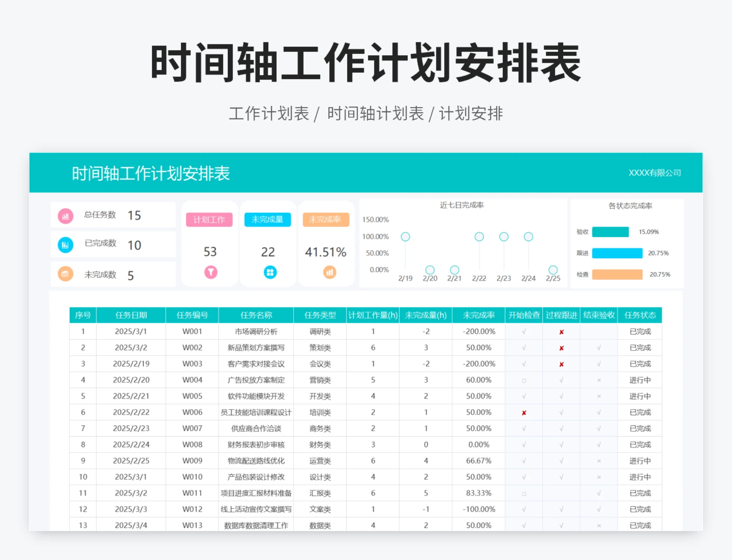Toggle W011's 开始检查 checkbox

(x=524, y=493)
